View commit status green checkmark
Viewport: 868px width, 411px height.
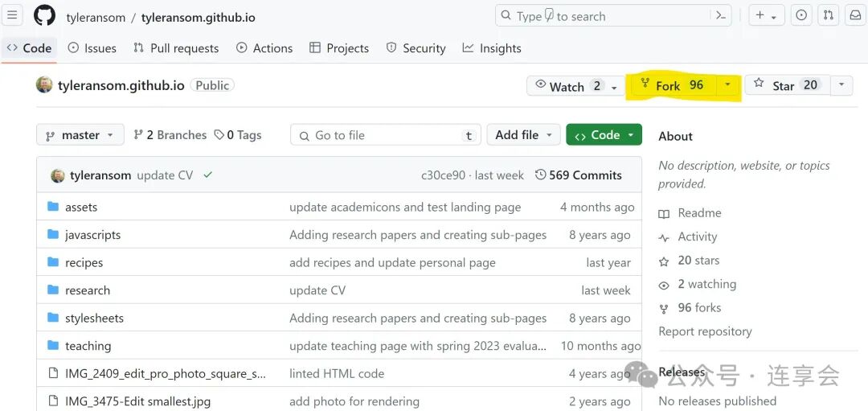[x=207, y=175]
